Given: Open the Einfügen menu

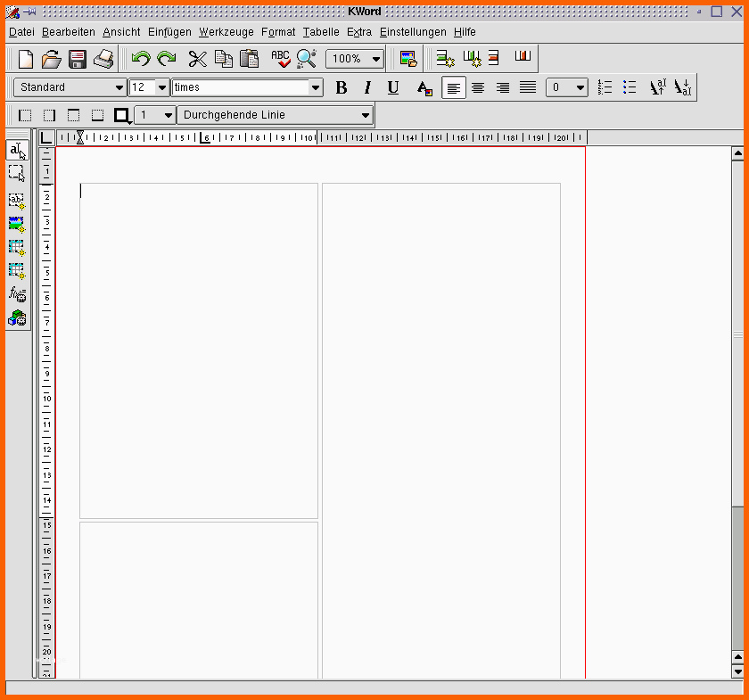Looking at the screenshot, I should 169,32.
